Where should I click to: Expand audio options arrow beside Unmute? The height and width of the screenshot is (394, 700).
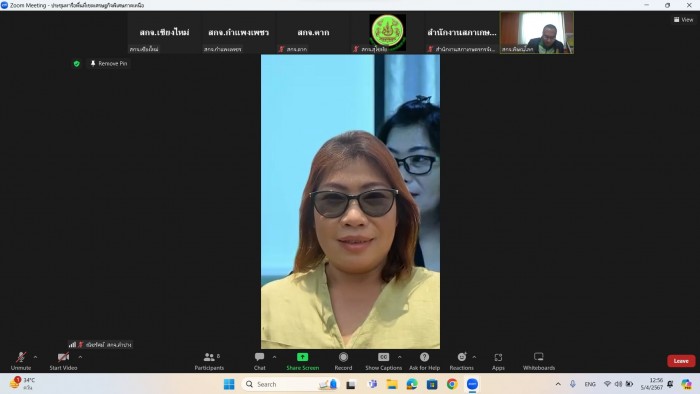click(35, 357)
